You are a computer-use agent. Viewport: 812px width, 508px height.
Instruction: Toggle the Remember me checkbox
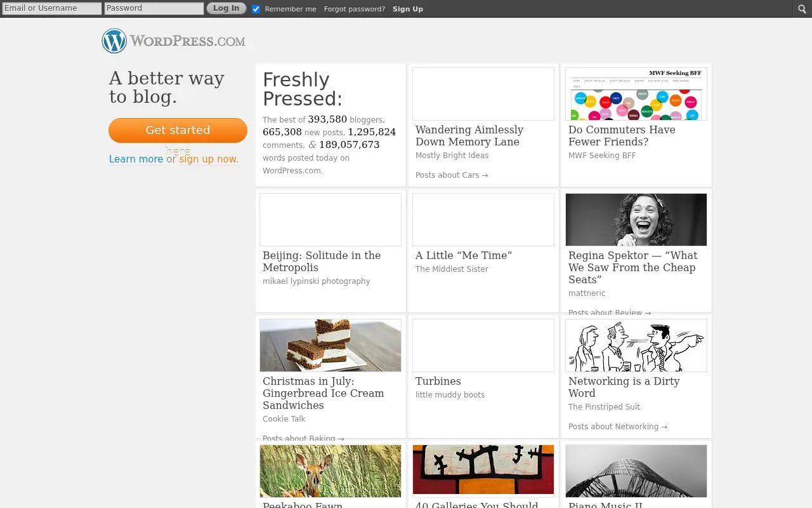tap(256, 9)
